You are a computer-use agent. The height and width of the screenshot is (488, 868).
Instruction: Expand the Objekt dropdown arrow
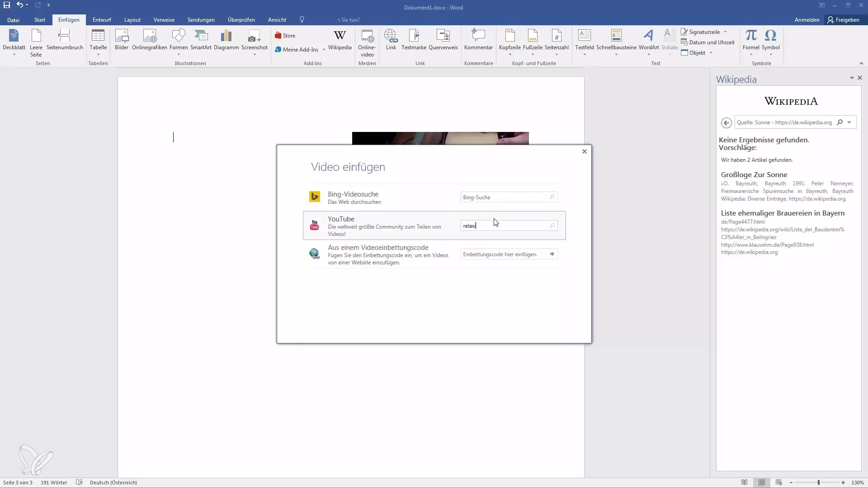(x=711, y=53)
